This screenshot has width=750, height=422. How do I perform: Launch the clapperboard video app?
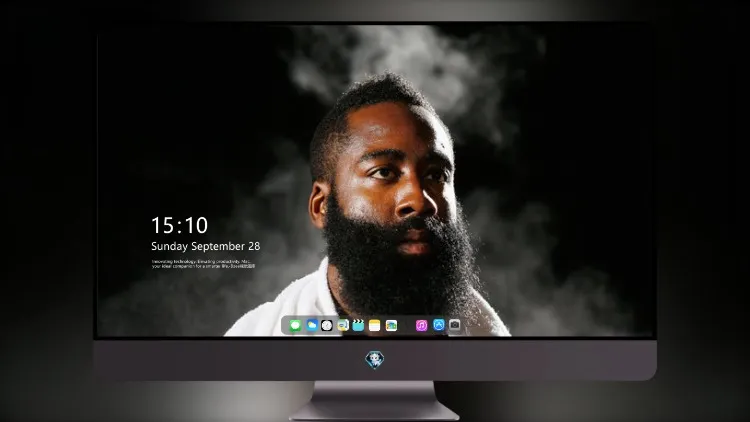point(358,325)
